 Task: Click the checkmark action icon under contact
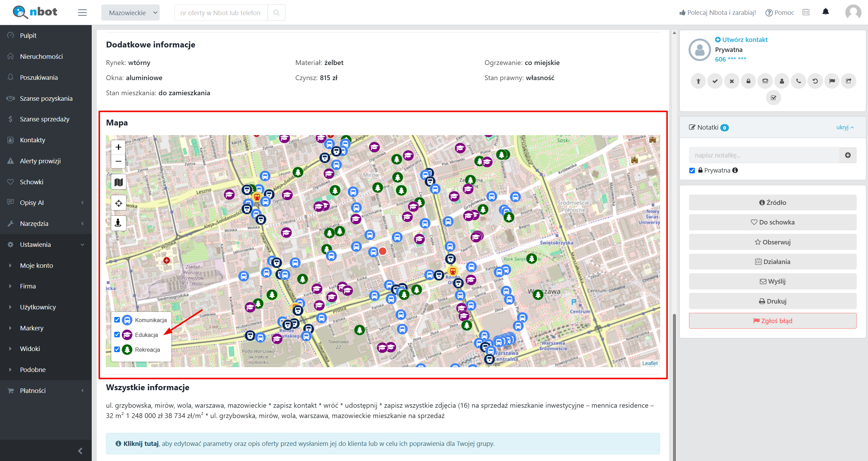pos(715,81)
